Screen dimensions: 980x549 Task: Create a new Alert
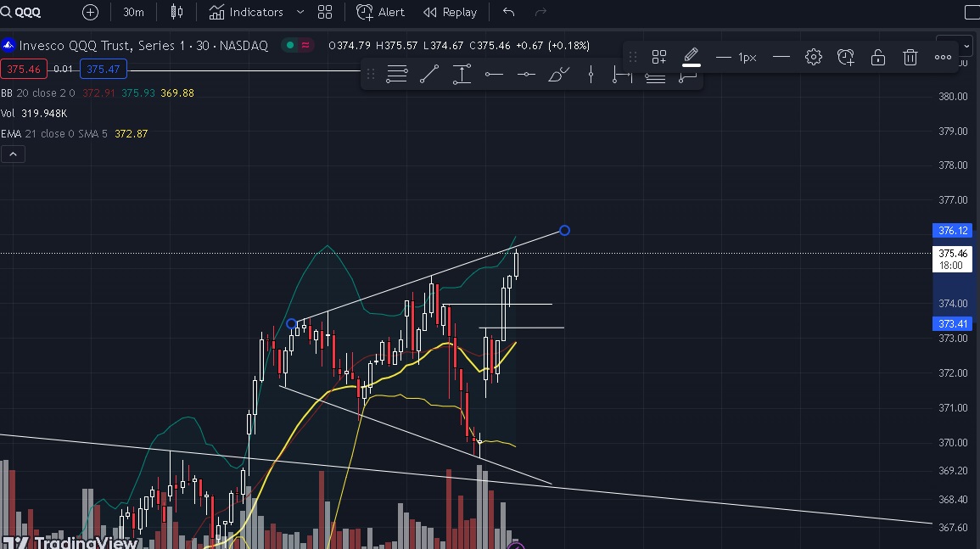381,12
